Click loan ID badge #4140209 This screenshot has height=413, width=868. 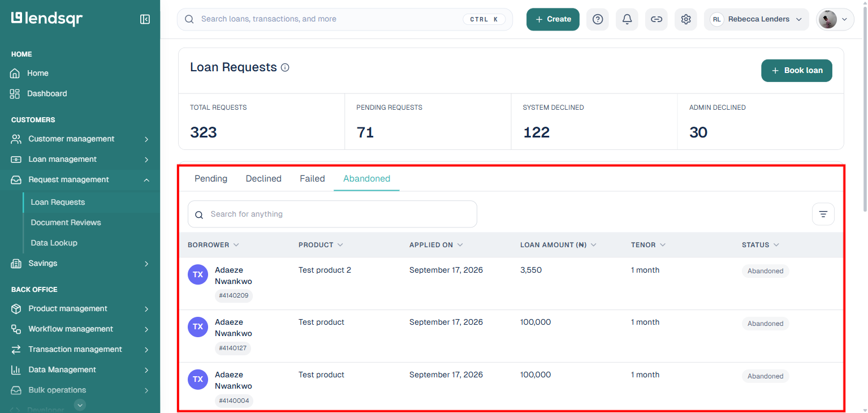coord(234,295)
